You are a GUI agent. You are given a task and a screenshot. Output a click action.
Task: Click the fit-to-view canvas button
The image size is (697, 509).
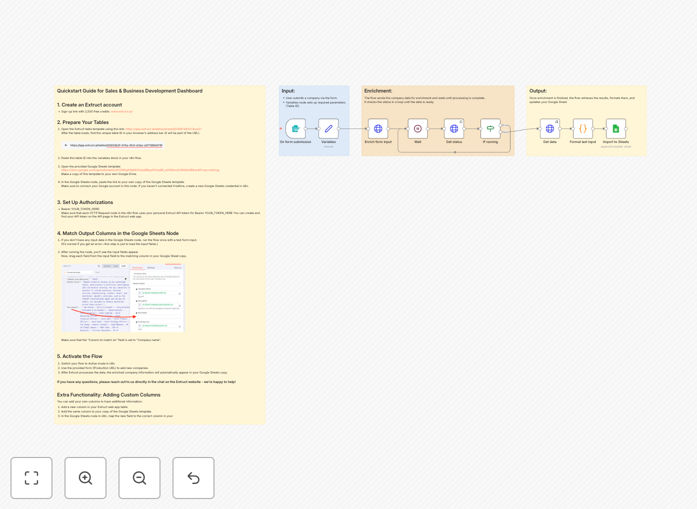click(x=32, y=478)
